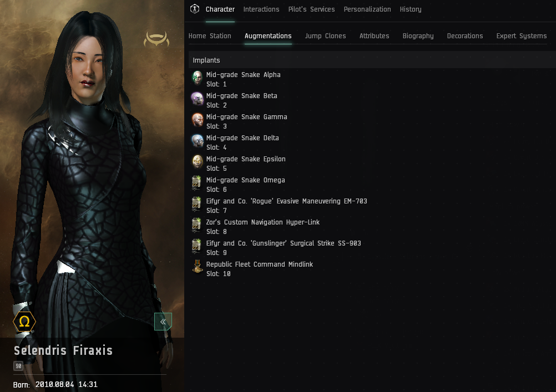Click the 'Slot: 1' label

[216, 84]
